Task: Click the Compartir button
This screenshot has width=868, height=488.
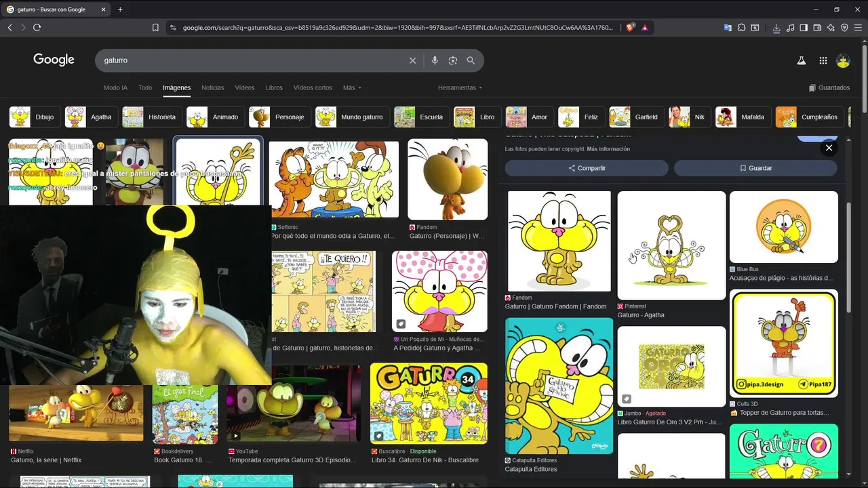Action: (587, 168)
